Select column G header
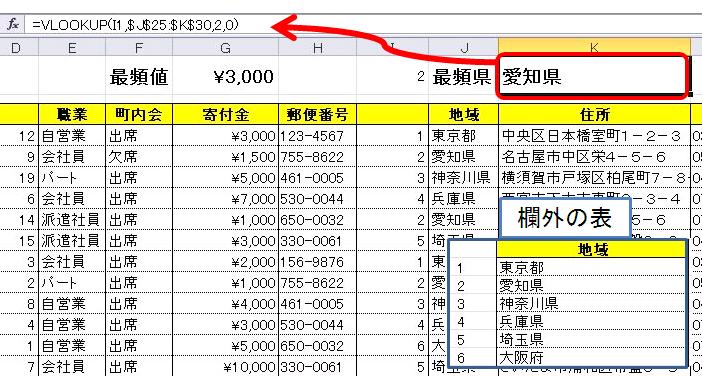Viewport: 702px width, 376px height. [x=226, y=47]
